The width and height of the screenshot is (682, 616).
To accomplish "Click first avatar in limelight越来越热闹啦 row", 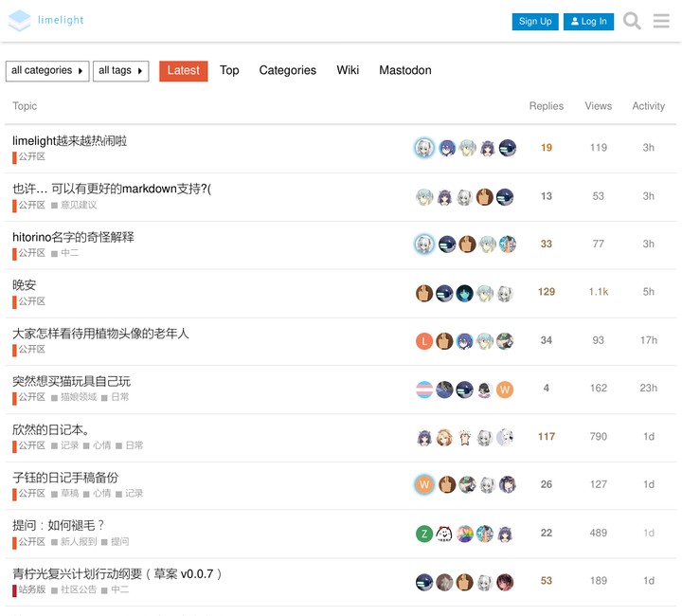I will pos(424,148).
